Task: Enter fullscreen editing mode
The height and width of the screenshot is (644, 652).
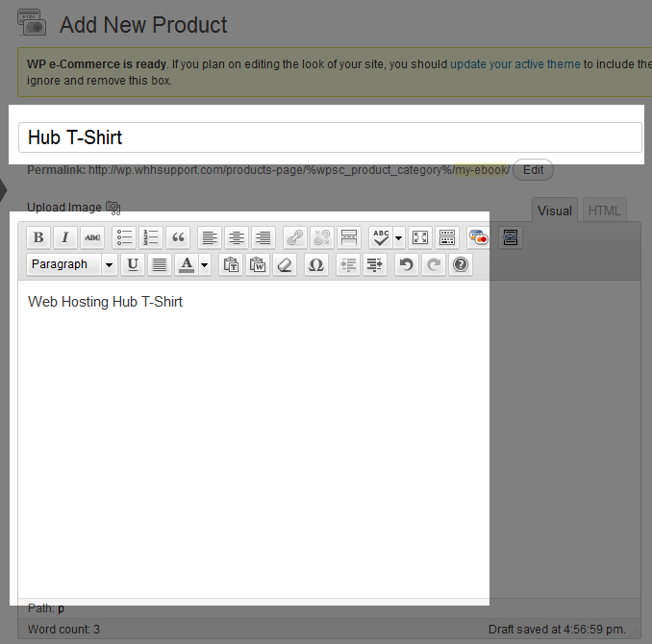Action: click(x=420, y=237)
